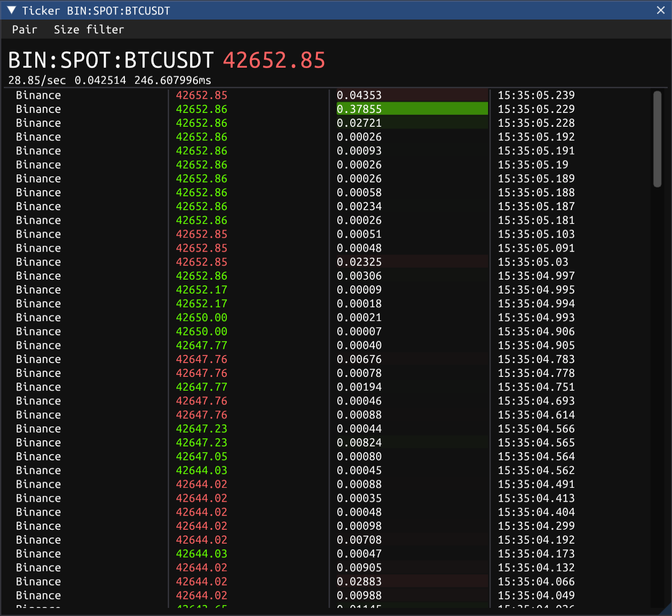Image resolution: width=672 pixels, height=616 pixels.
Task: Click the Binance label in the 15:35:05.239 row
Action: (x=39, y=95)
